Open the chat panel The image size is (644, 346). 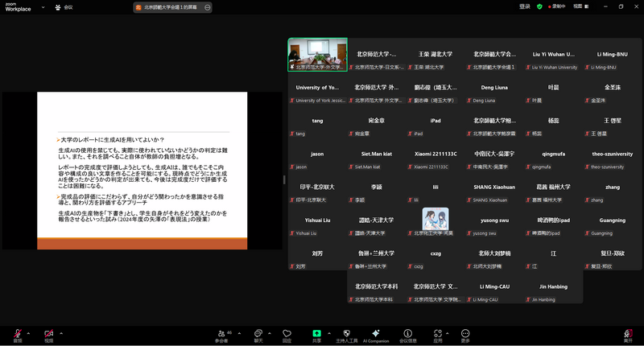(x=258, y=333)
